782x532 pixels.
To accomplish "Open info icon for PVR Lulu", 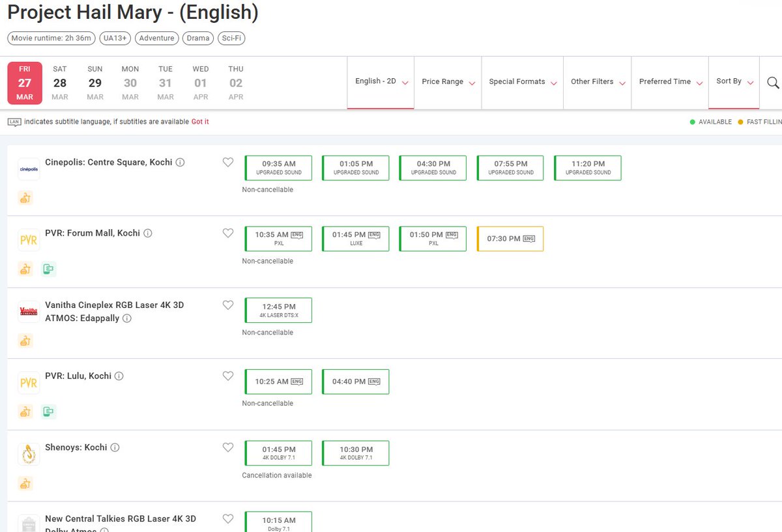I will click(x=119, y=376).
